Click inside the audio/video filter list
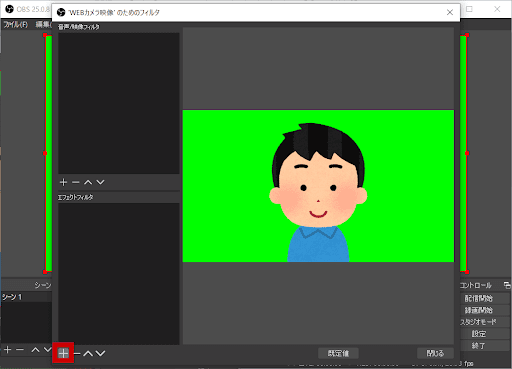This screenshot has width=512, height=369. [119, 103]
